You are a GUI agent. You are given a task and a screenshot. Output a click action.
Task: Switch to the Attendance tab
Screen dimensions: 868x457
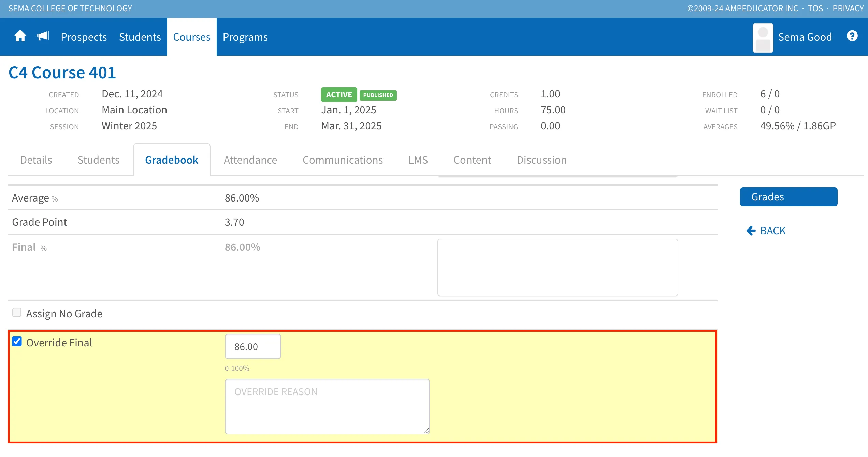tap(250, 160)
